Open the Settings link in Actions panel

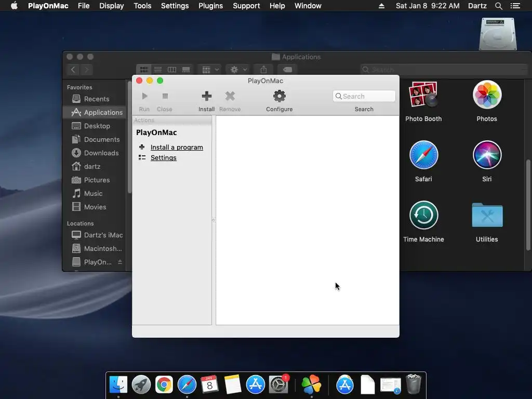164,158
